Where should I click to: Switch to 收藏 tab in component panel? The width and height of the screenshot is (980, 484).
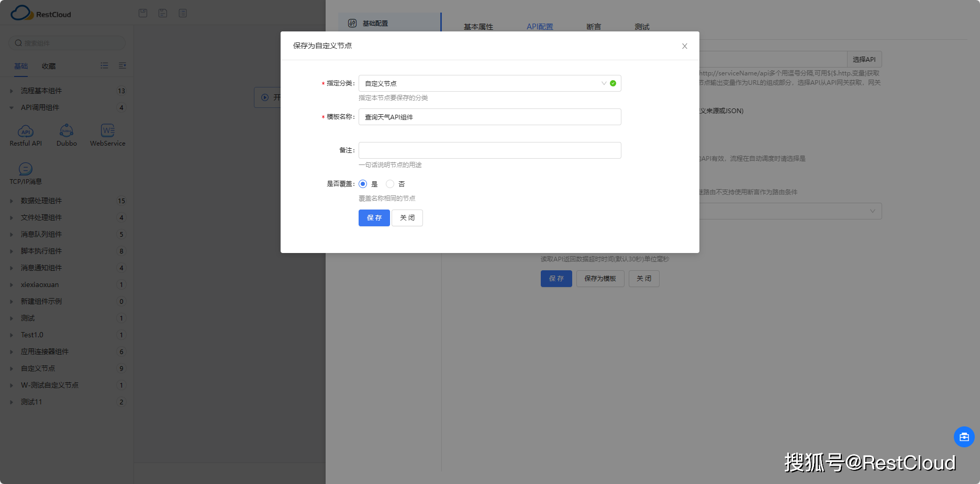(49, 66)
